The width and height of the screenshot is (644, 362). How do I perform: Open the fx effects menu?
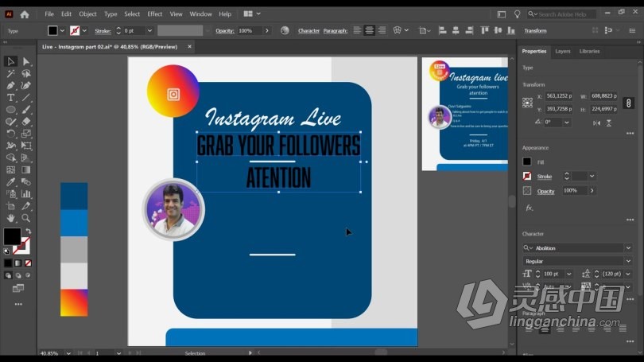tap(530, 208)
